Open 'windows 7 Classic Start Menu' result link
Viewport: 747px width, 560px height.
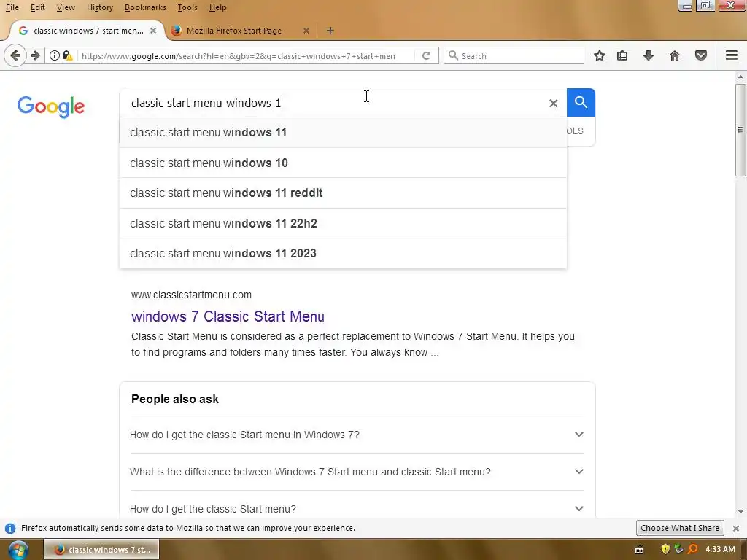point(228,316)
